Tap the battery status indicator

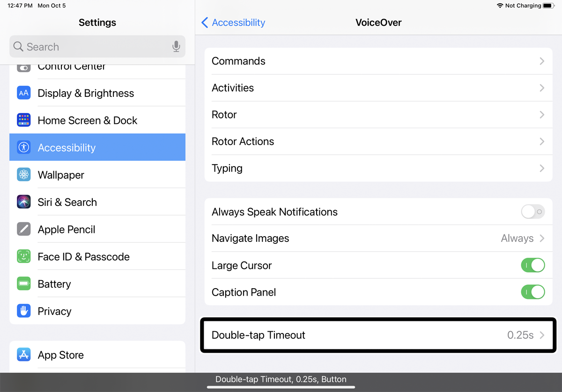click(548, 6)
